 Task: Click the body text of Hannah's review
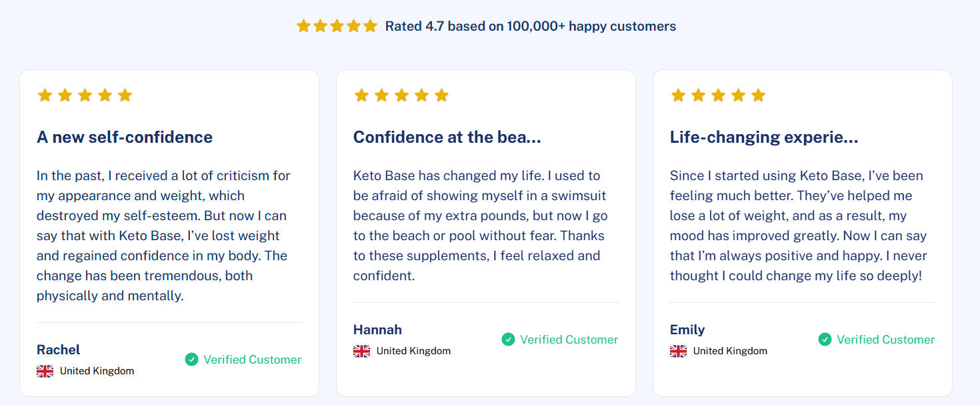(x=480, y=226)
